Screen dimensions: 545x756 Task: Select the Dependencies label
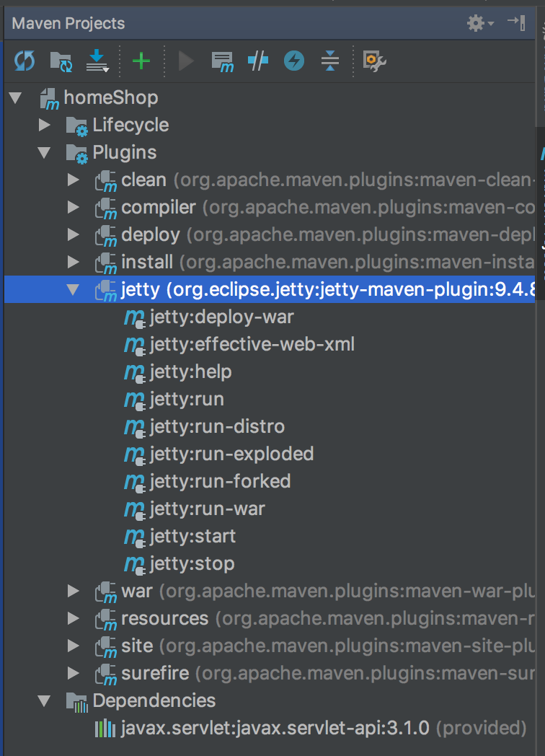154,700
